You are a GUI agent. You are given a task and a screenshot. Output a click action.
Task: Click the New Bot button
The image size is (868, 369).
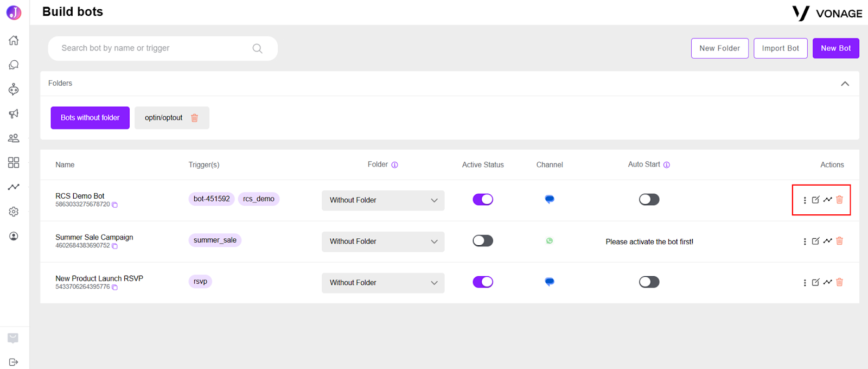click(835, 48)
